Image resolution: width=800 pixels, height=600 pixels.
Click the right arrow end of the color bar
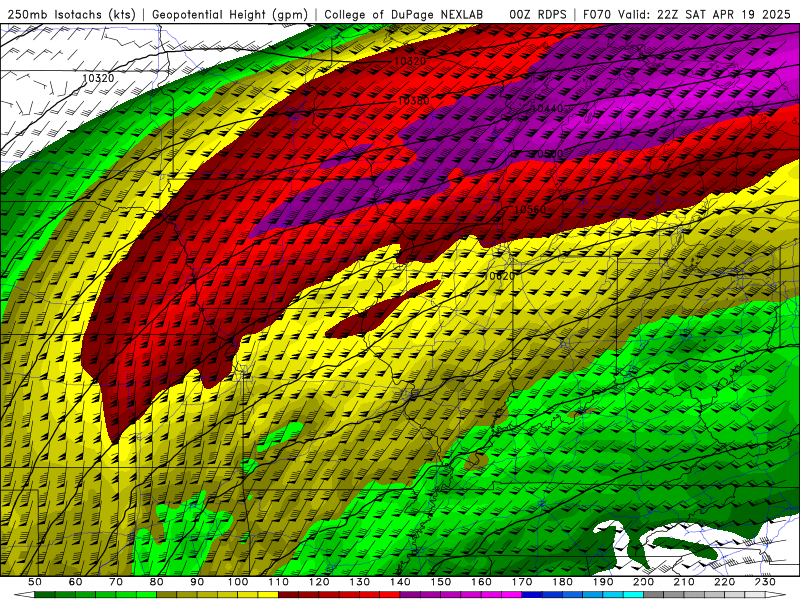(776, 595)
